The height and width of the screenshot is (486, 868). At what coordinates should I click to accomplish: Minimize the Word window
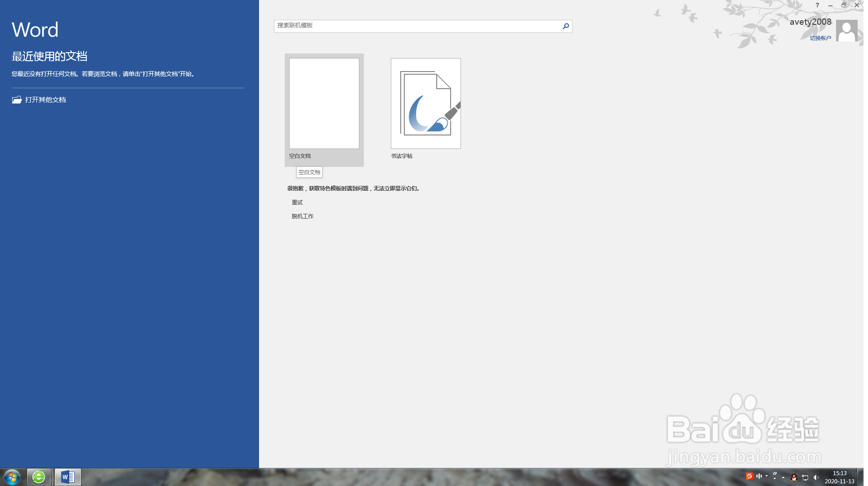click(x=830, y=5)
